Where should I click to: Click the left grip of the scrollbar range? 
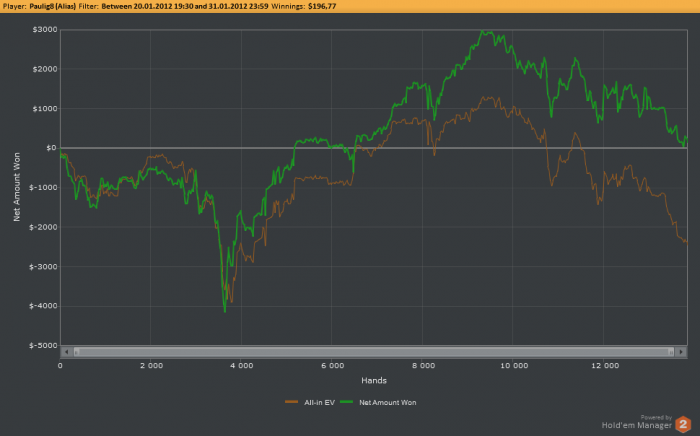click(76, 352)
